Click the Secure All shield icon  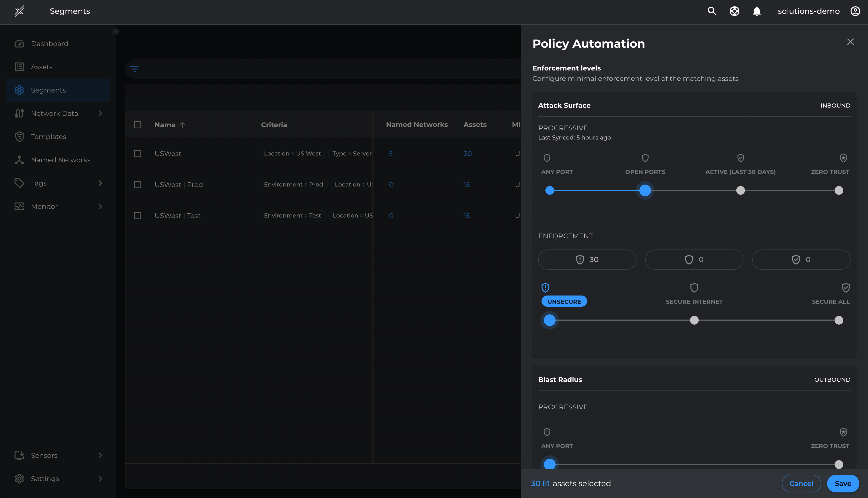tap(845, 288)
